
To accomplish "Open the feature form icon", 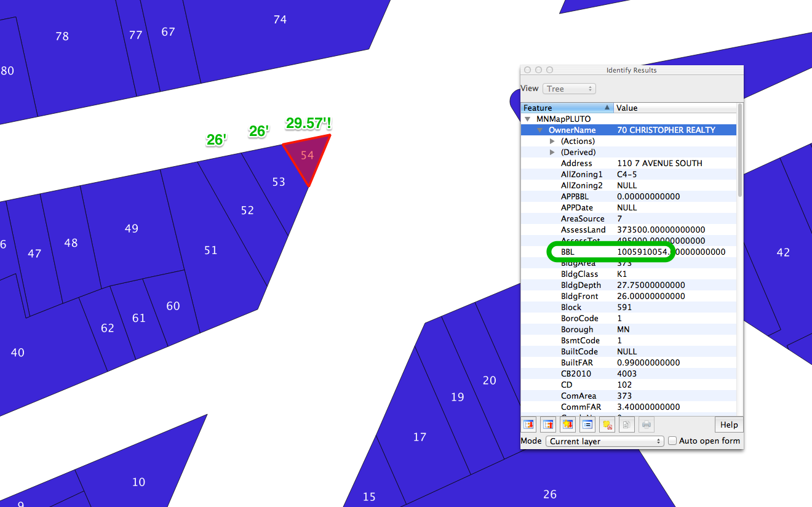I will [x=587, y=425].
